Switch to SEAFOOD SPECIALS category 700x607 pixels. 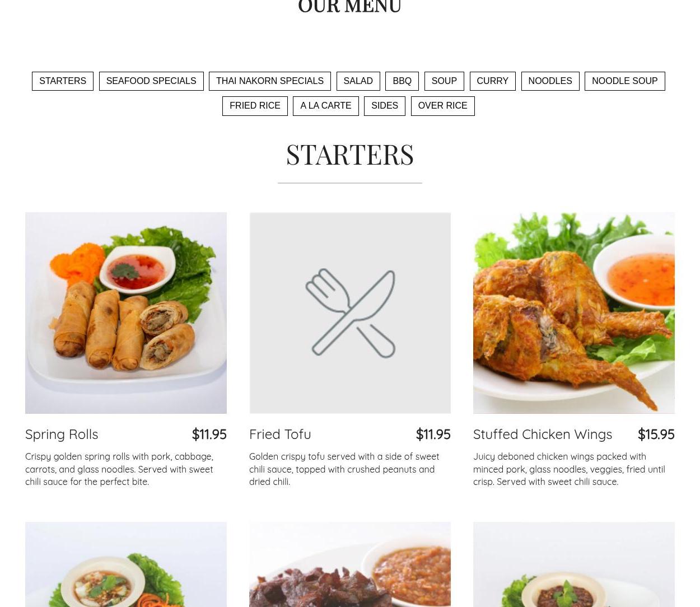click(x=151, y=81)
